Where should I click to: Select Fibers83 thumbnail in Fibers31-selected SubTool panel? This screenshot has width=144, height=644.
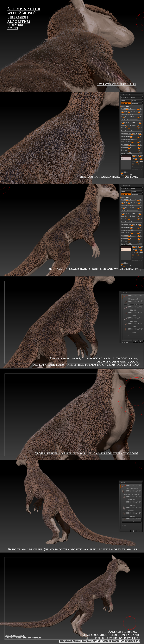click(x=124, y=514)
